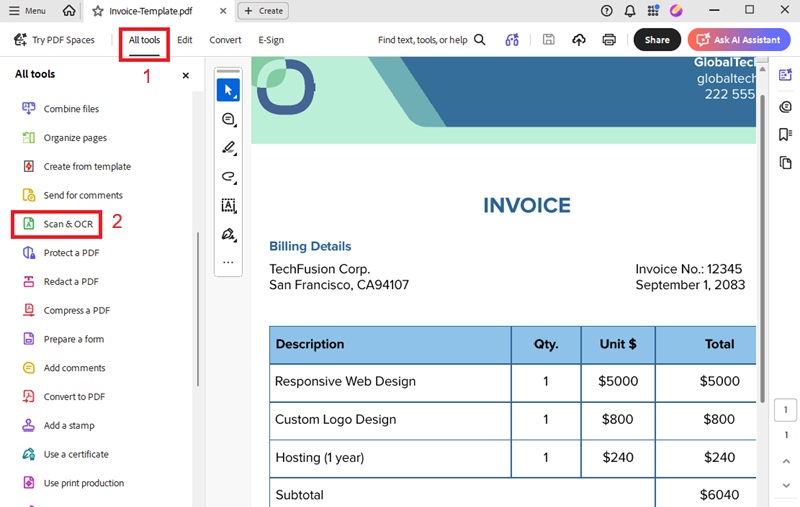The width and height of the screenshot is (800, 507).
Task: Go to the Home icon
Action: click(69, 11)
